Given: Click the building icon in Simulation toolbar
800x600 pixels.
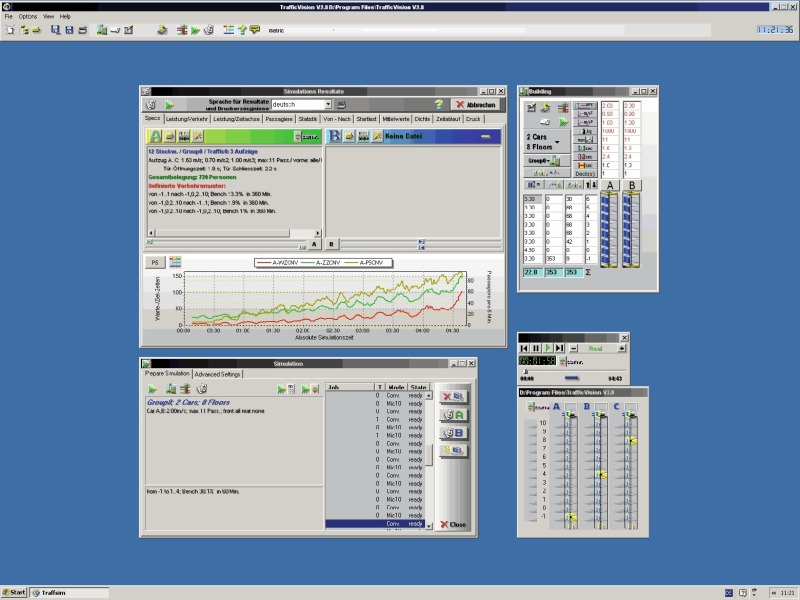Looking at the screenshot, I should (171, 389).
